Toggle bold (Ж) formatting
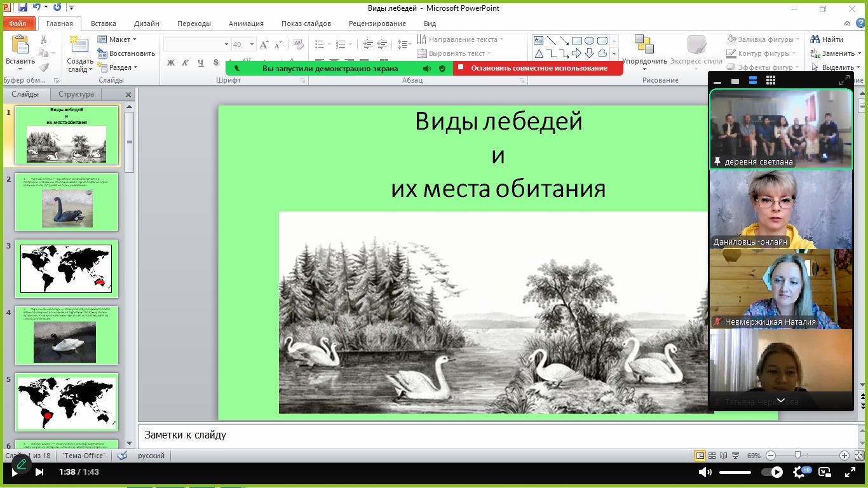This screenshot has width=868, height=488. click(x=171, y=63)
